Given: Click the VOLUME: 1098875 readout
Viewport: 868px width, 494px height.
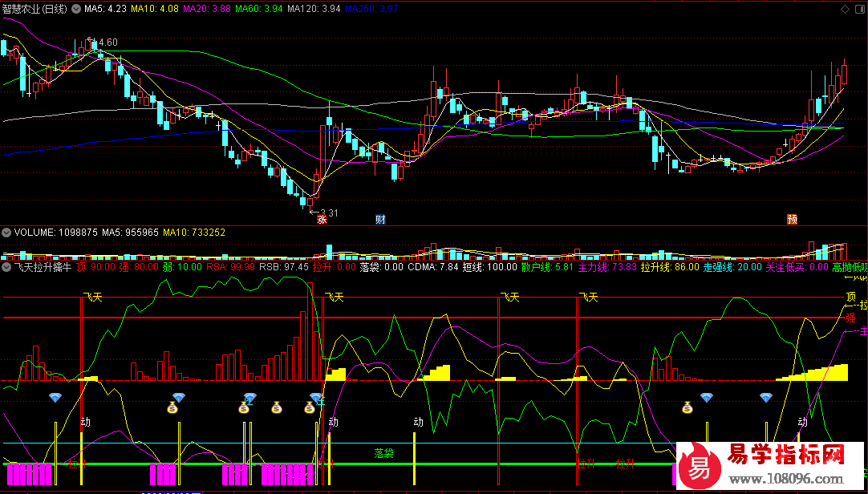Looking at the screenshot, I should (56, 233).
